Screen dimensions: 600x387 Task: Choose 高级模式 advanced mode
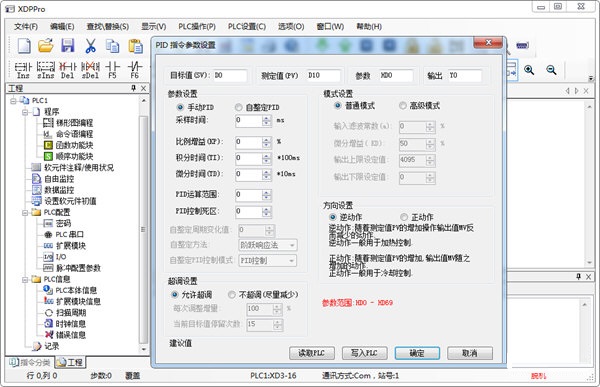pos(403,105)
